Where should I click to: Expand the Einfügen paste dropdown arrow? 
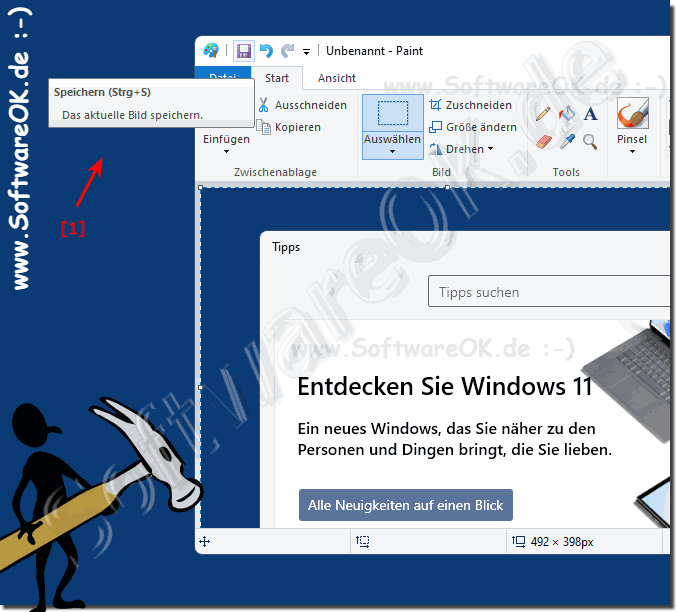click(226, 151)
